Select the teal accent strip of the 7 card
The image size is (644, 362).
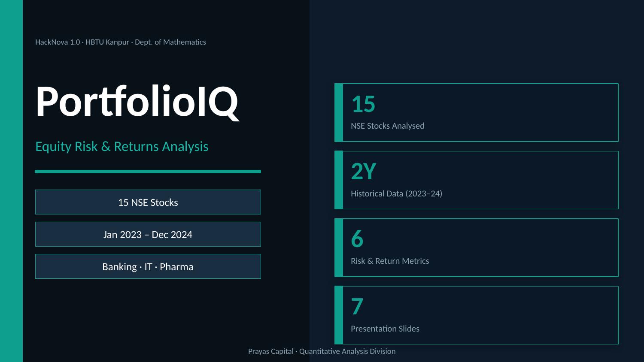[x=339, y=315]
